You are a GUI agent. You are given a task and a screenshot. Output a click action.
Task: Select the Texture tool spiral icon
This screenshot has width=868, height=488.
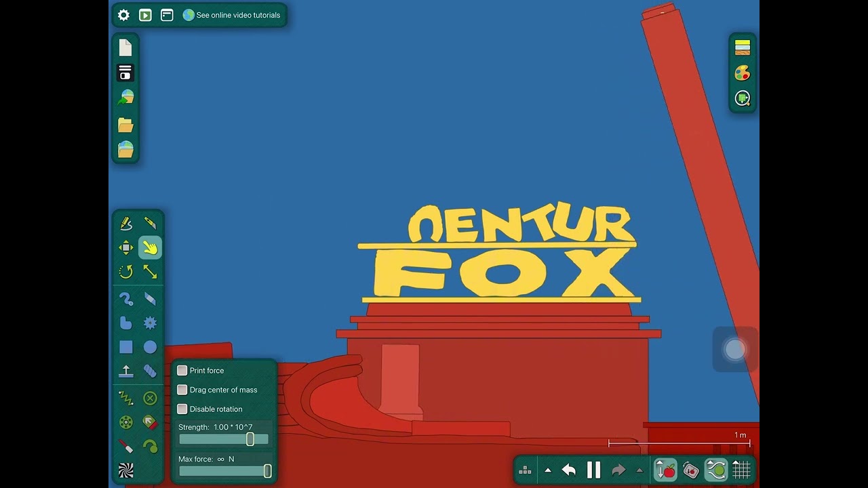coord(125,470)
